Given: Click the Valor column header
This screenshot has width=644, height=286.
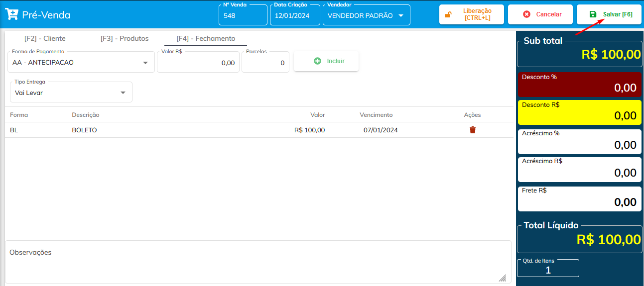Looking at the screenshot, I should (x=318, y=115).
